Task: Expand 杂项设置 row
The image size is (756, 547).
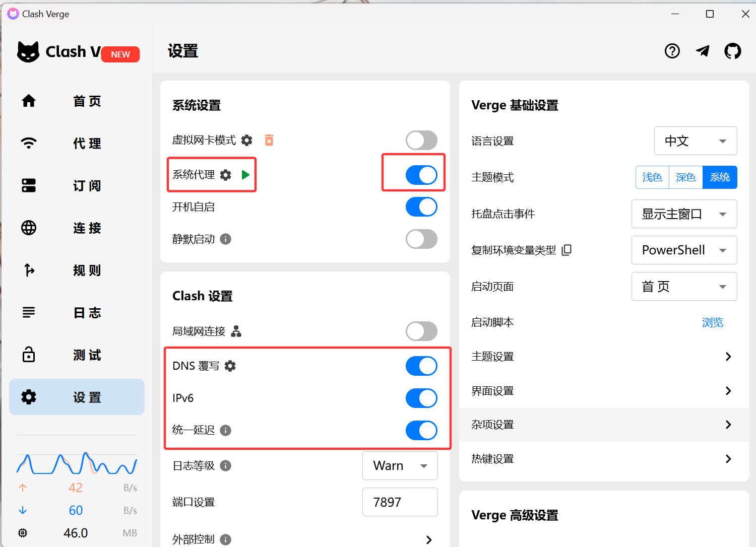Action: [x=604, y=425]
